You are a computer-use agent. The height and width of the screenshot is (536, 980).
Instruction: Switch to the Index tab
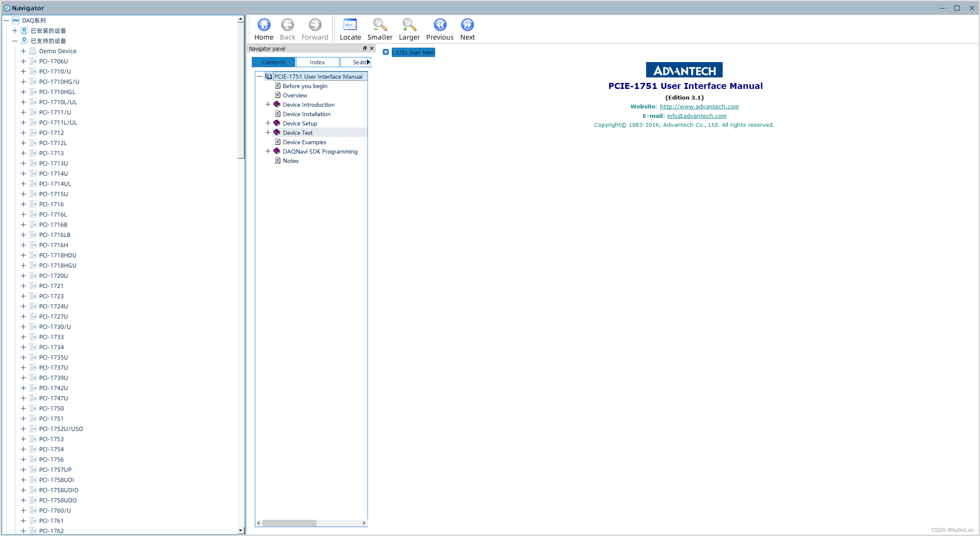(x=317, y=62)
